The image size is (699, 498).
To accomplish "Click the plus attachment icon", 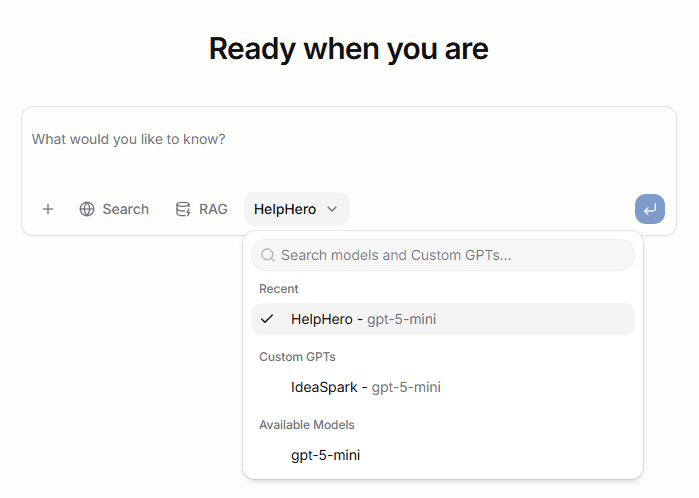I will point(48,209).
